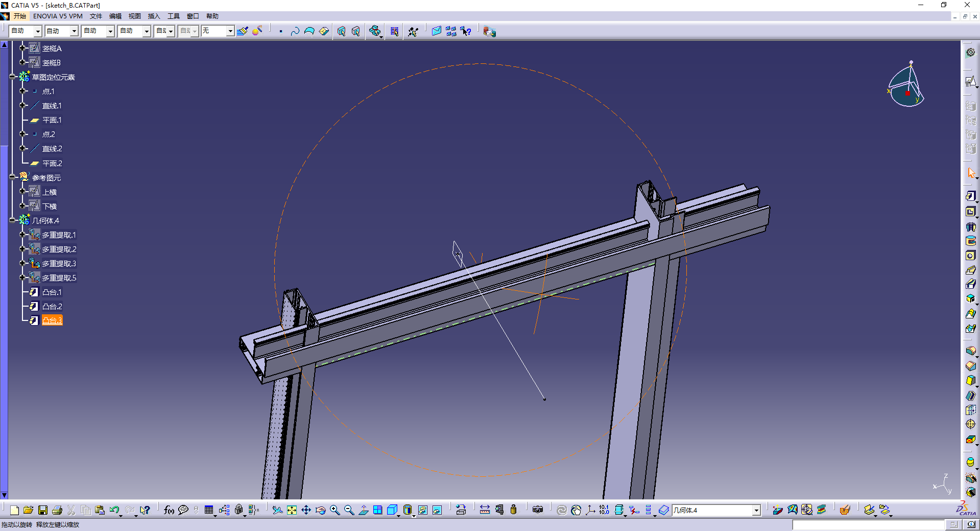Click the tree scrollbar down arrow
The height and width of the screenshot is (531, 980).
4,495
